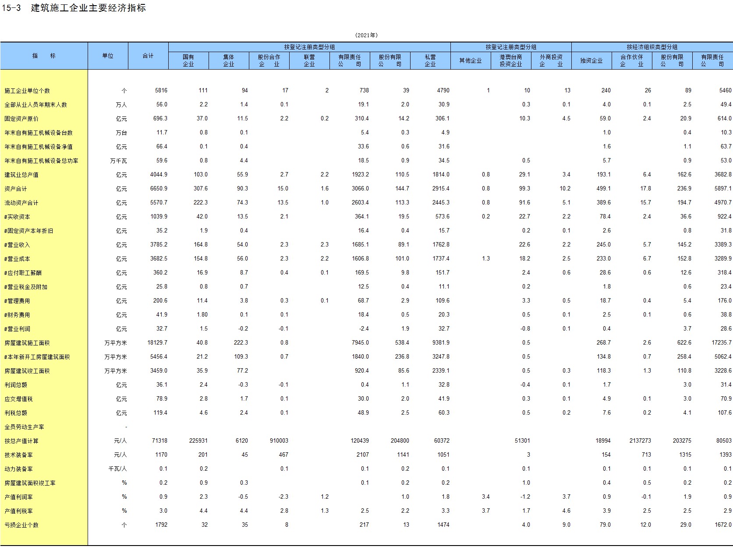Select the 集体企业 column header
The width and height of the screenshot is (733, 560).
click(229, 60)
